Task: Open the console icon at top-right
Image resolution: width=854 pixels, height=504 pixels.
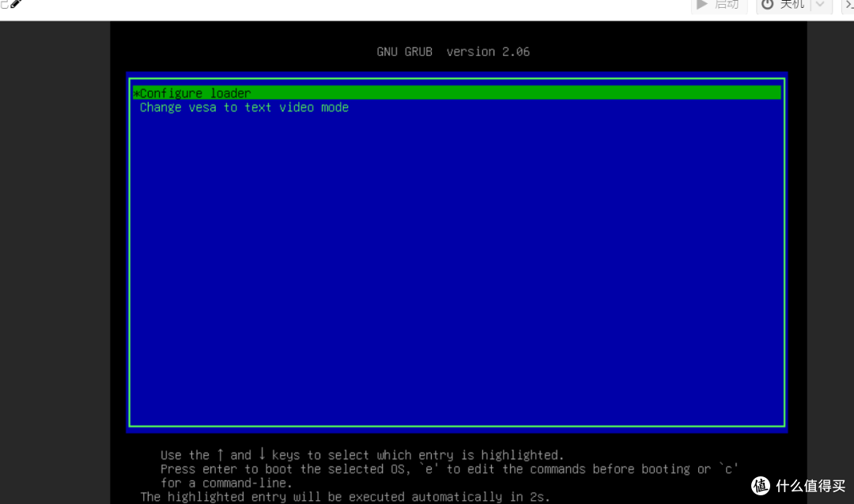Action: click(848, 5)
